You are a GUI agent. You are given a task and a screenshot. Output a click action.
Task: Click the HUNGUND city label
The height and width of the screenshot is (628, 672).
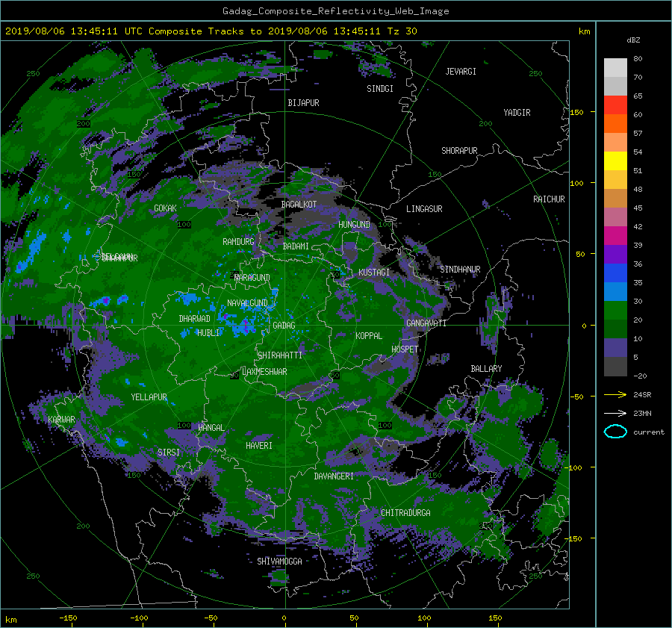(354, 225)
